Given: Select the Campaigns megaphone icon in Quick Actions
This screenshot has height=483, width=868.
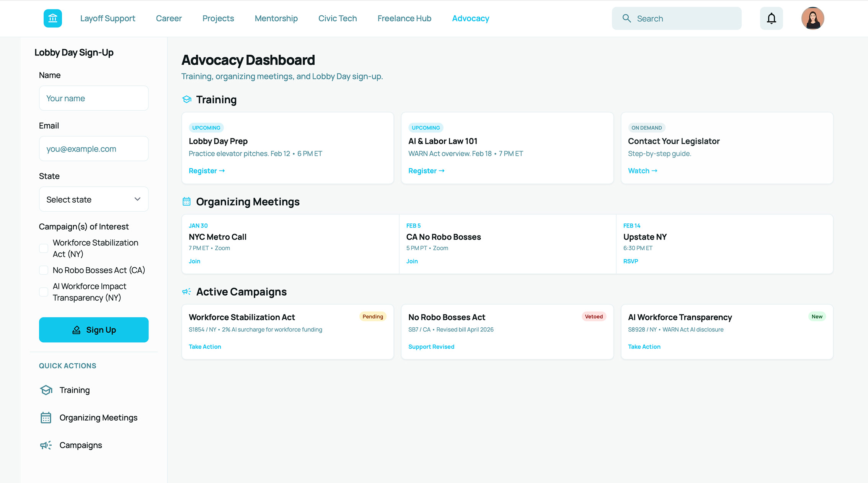Looking at the screenshot, I should tap(46, 445).
